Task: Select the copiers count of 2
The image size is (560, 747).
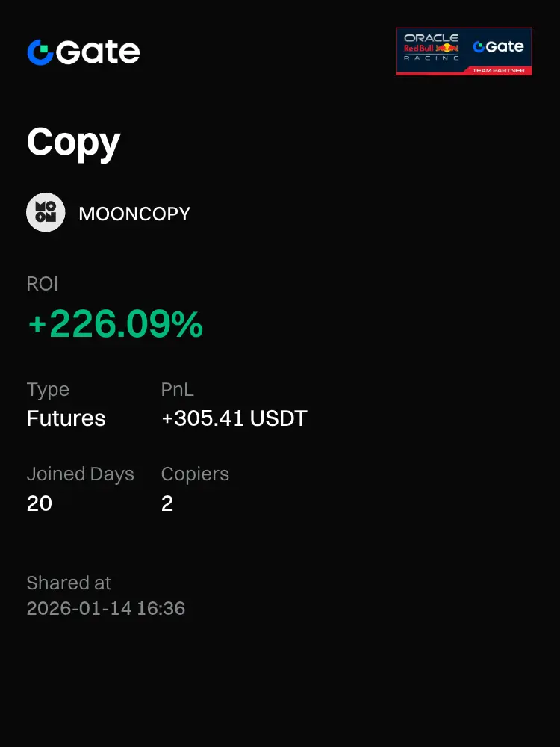Action: click(167, 503)
